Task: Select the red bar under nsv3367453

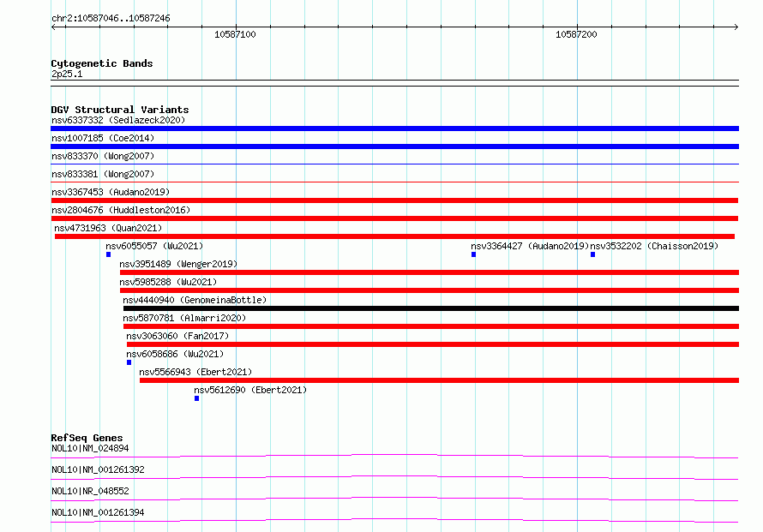Action: tap(394, 200)
